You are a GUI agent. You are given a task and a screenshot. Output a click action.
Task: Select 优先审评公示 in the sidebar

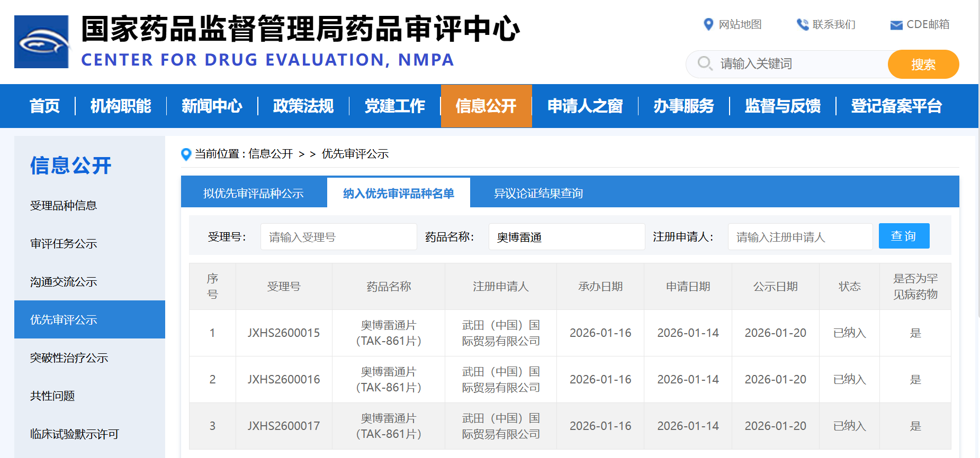click(89, 319)
